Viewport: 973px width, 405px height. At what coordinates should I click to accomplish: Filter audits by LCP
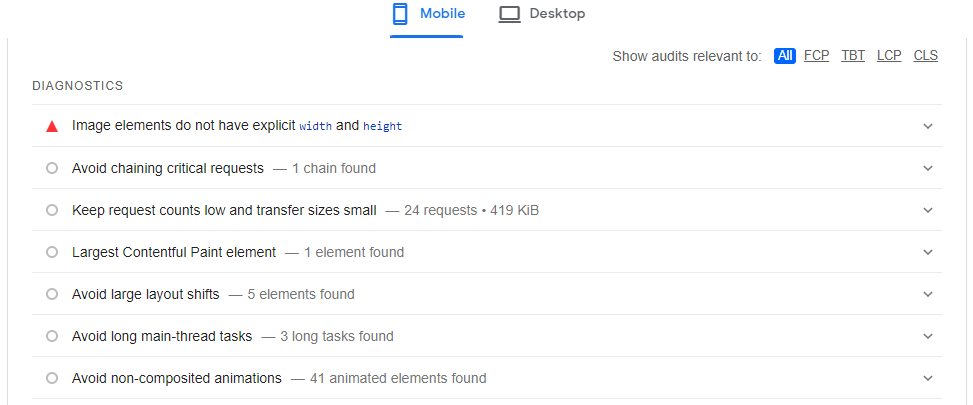(x=889, y=56)
